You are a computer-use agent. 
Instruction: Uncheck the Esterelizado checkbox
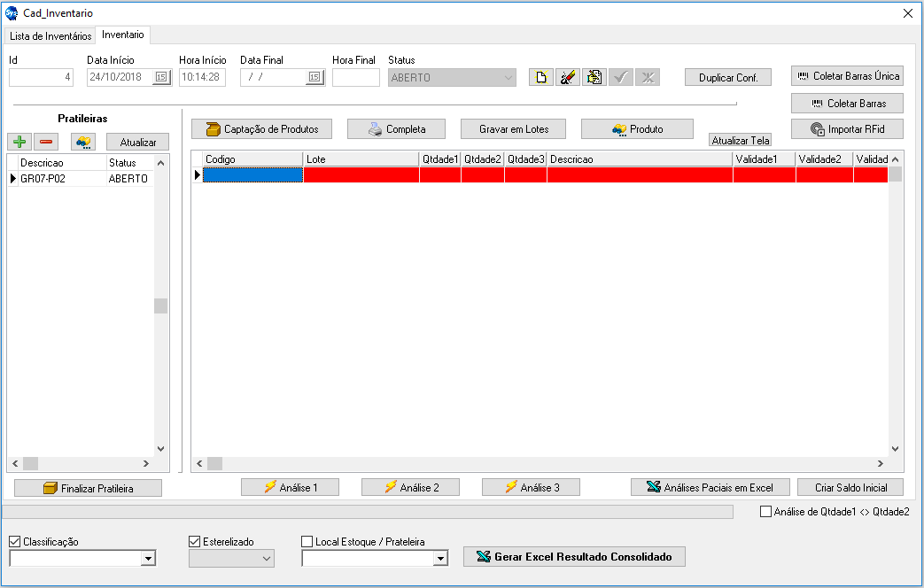[x=195, y=541]
